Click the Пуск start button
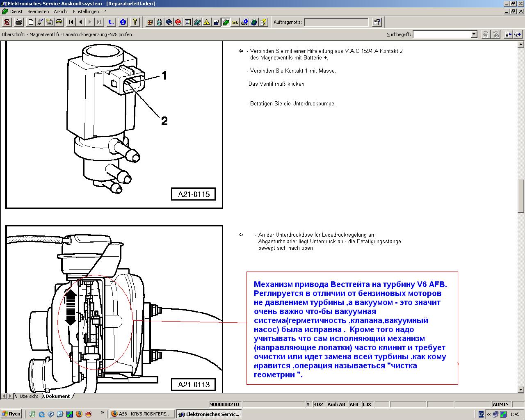 [11, 414]
